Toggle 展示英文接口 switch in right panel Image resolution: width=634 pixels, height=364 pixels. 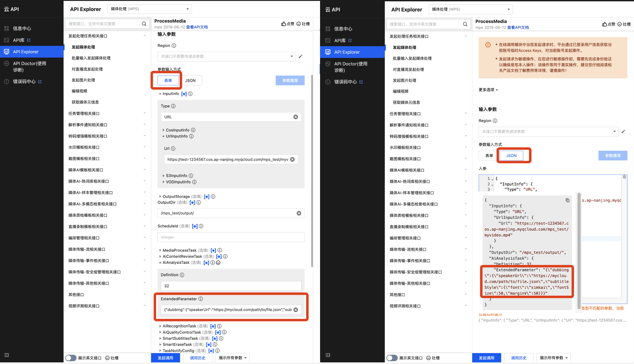coord(392,358)
